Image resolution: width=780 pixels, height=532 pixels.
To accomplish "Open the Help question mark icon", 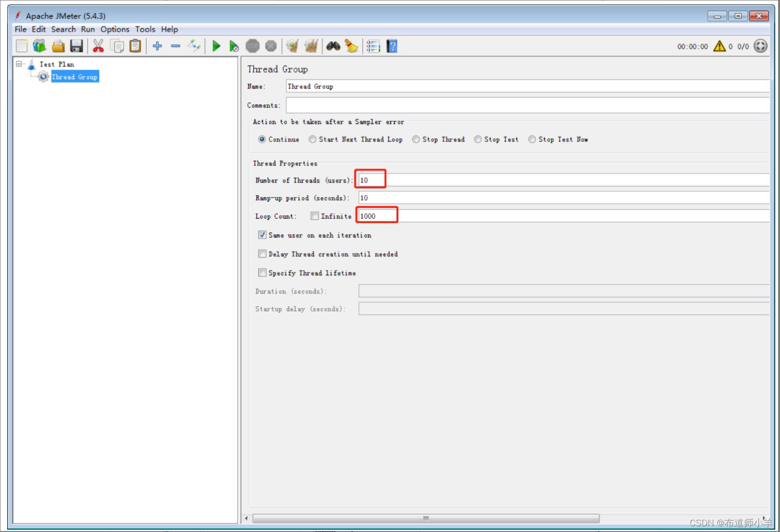I will coord(392,46).
